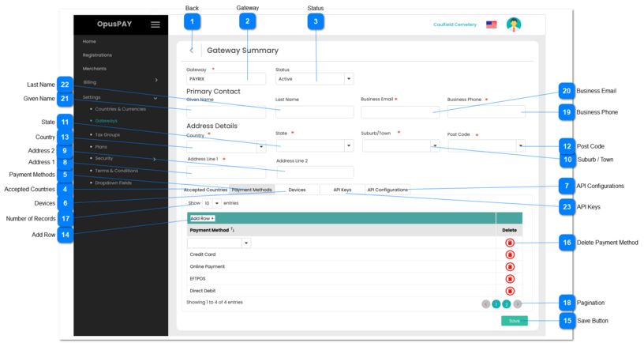Delete the Credit Card payment method
Screen dimensions: 644x343
510,254
